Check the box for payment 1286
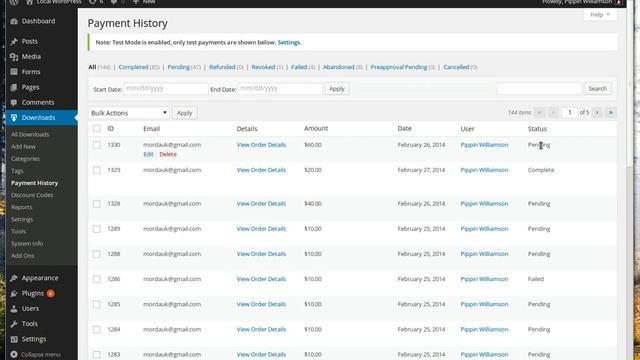The height and width of the screenshot is (360, 640). tap(97, 279)
